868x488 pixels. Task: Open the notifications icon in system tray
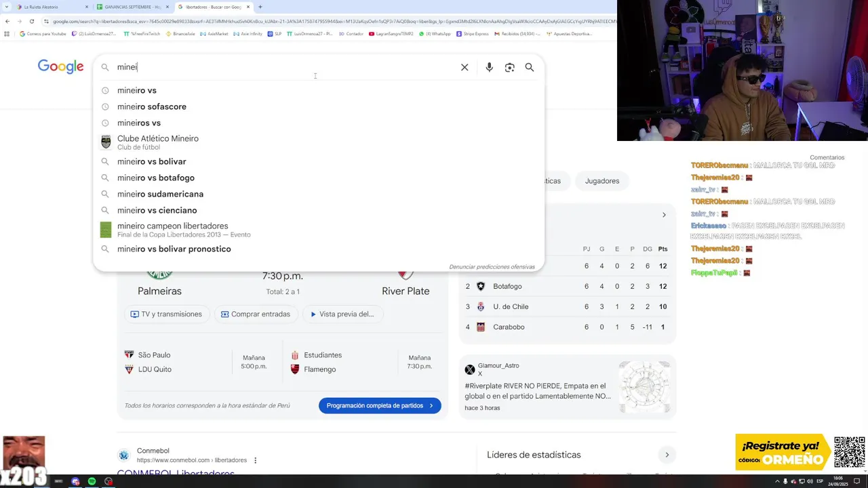tap(856, 481)
